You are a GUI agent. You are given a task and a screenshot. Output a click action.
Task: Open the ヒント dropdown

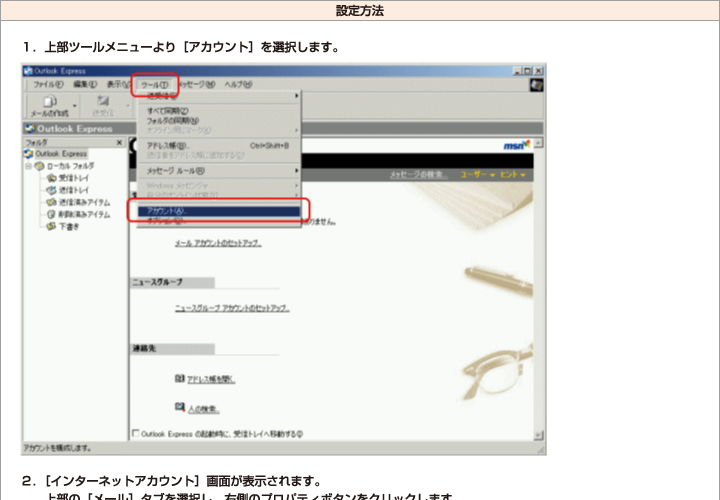513,175
